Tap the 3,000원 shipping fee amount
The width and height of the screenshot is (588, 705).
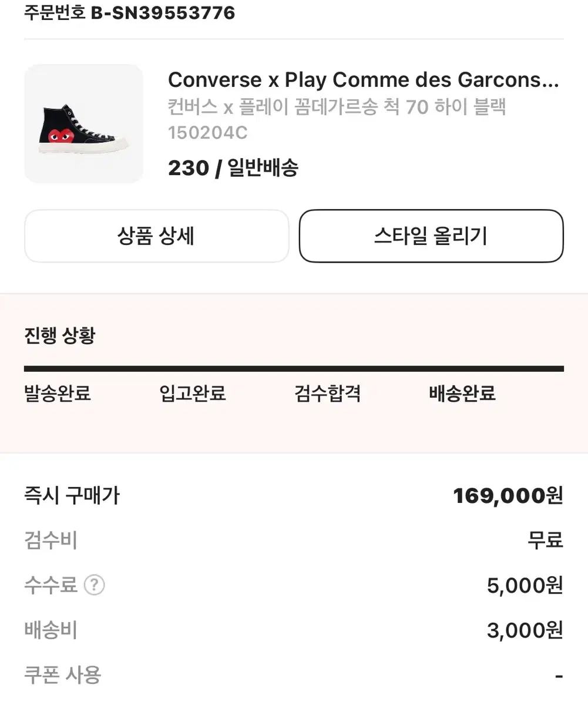(x=525, y=630)
